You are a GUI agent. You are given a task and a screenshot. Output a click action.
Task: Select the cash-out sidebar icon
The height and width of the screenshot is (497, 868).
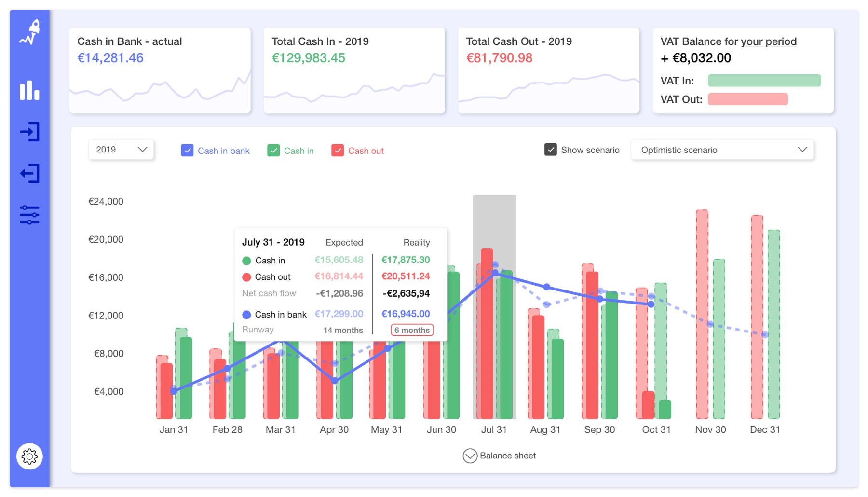[29, 173]
